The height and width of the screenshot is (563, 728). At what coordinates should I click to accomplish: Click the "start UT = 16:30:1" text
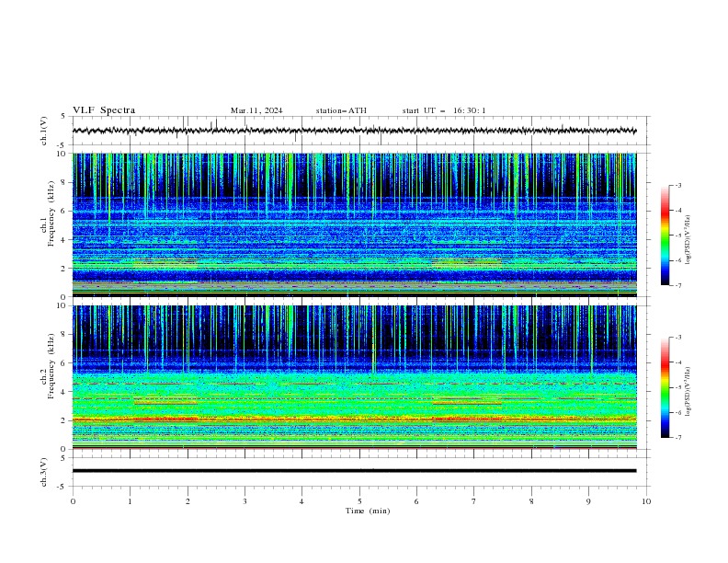[444, 110]
